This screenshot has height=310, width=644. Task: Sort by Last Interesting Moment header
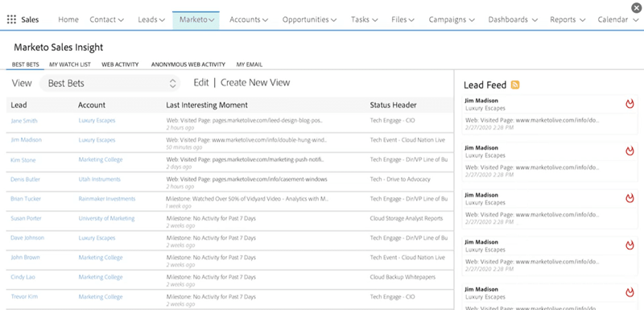[x=207, y=105]
